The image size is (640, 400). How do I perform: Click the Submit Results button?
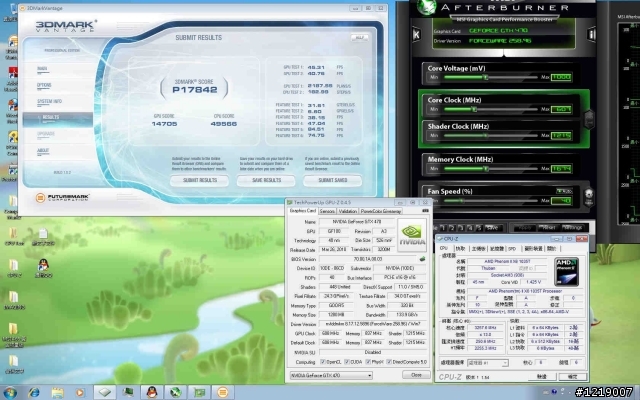pos(200,180)
